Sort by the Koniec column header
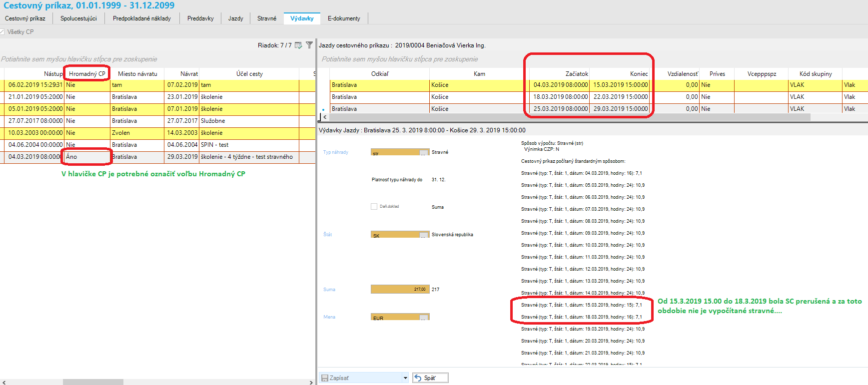This screenshot has height=385, width=868. coord(620,74)
